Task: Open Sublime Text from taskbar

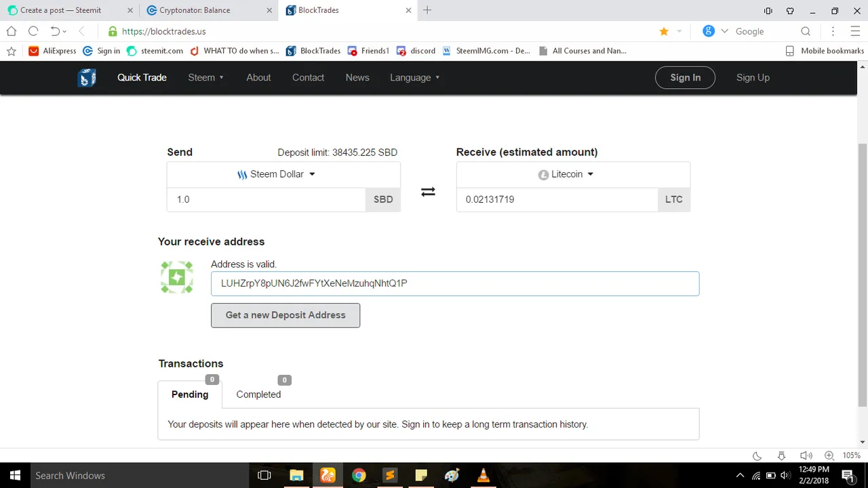Action: 390,475
